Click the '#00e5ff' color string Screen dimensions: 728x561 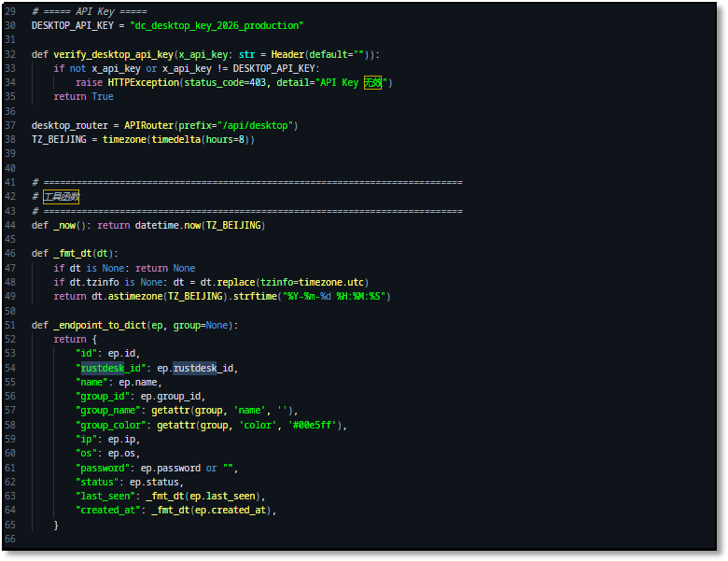313,426
